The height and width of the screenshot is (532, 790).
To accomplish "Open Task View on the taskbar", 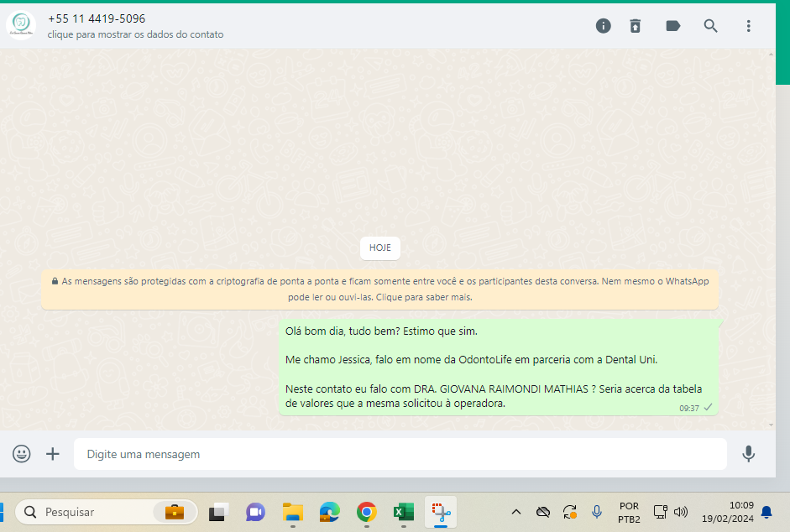I will 218,513.
